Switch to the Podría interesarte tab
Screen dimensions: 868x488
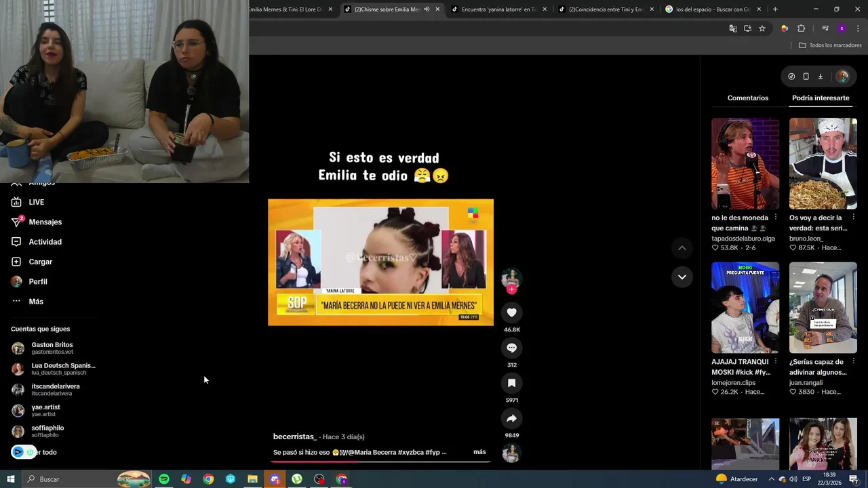tap(821, 98)
